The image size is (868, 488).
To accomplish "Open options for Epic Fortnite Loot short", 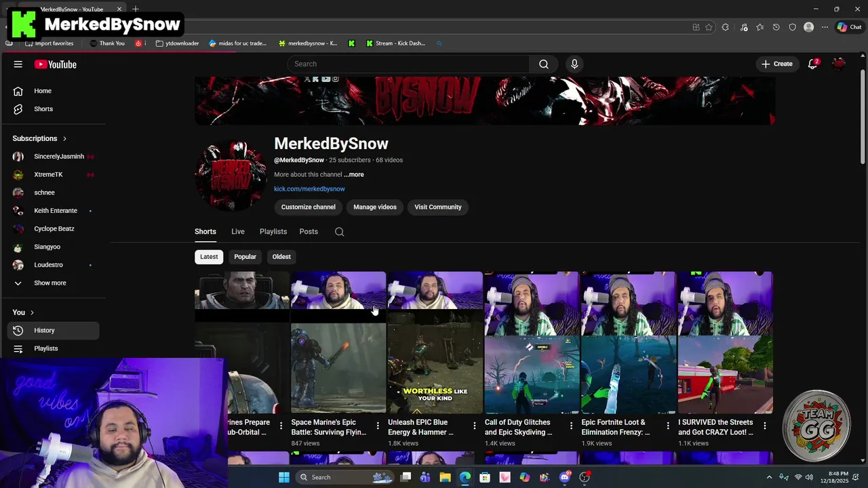I will (668, 426).
